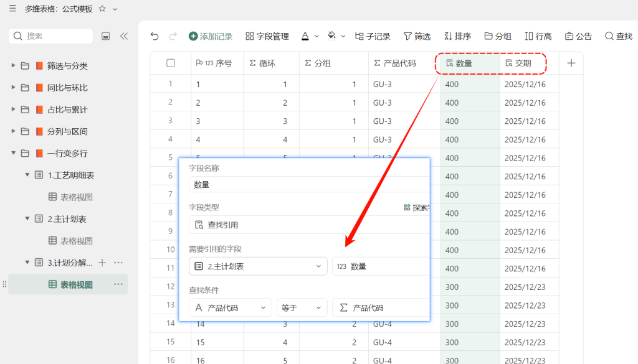Expand the 筛选与分类 folder

click(13, 65)
